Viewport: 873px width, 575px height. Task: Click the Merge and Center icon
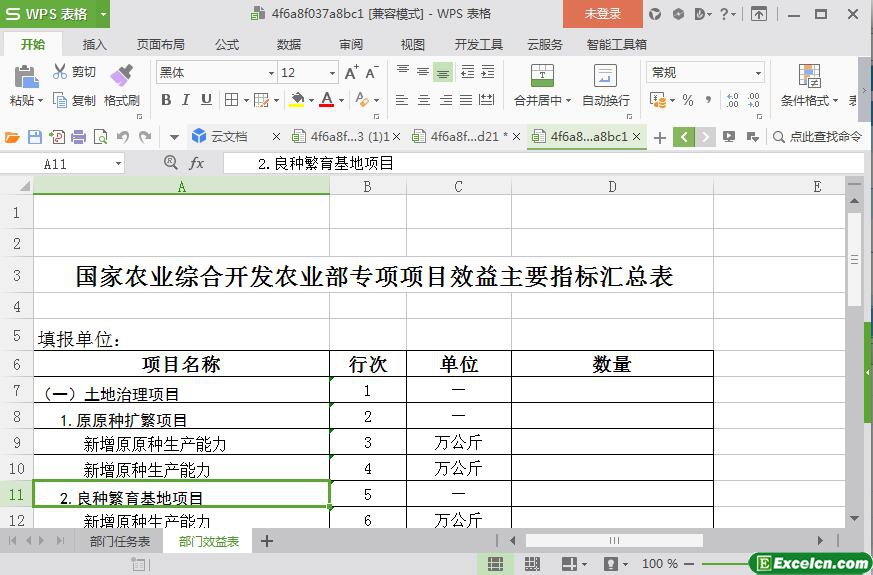tap(541, 76)
